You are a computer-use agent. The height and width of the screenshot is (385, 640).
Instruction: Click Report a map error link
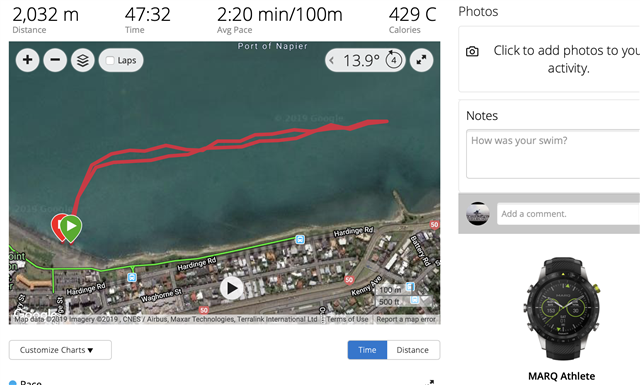[x=406, y=319]
